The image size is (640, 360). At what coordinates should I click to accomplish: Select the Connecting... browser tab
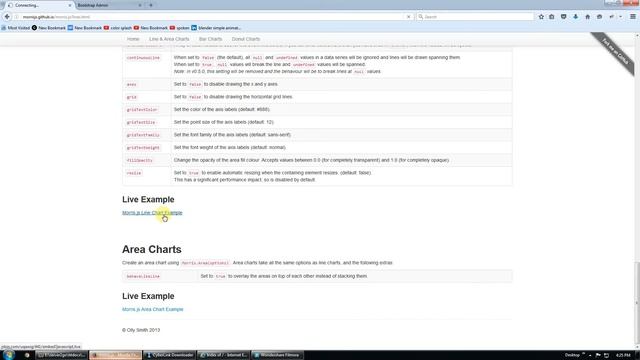[40, 5]
